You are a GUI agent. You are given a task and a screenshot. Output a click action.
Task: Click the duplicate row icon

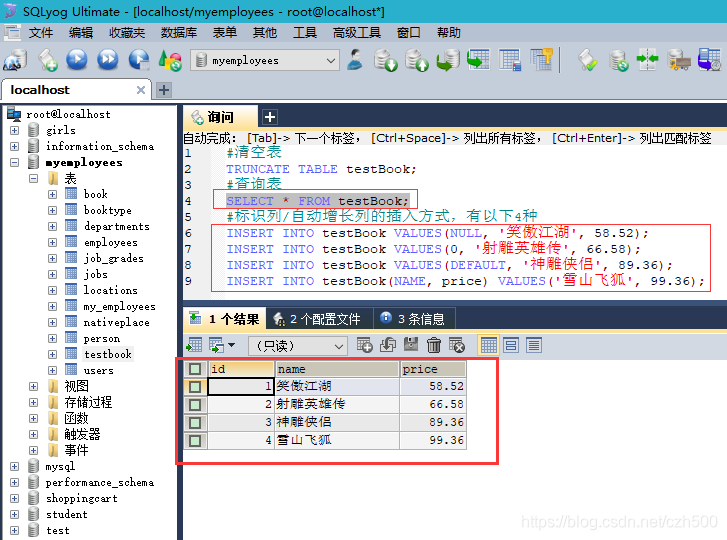(x=388, y=345)
